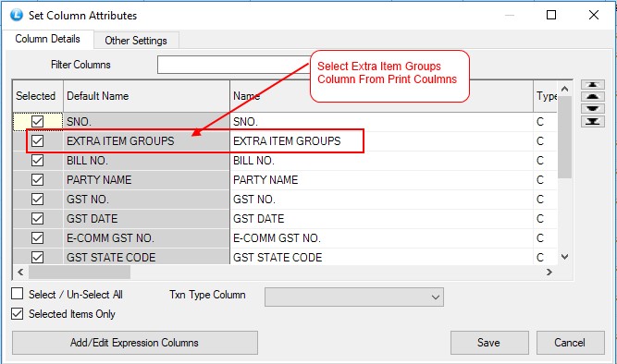Click the horizontal scroll right arrow
Viewport: 617px width, 364px height.
pyautogui.click(x=549, y=272)
